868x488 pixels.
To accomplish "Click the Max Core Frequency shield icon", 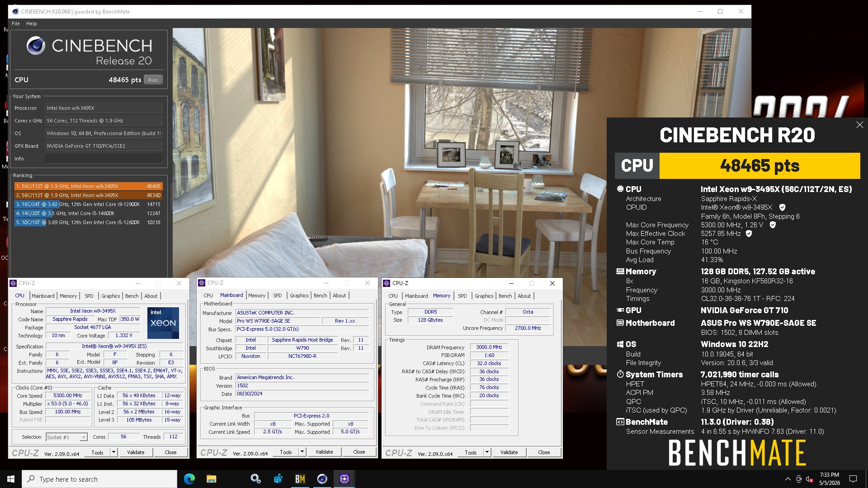I will click(x=773, y=225).
